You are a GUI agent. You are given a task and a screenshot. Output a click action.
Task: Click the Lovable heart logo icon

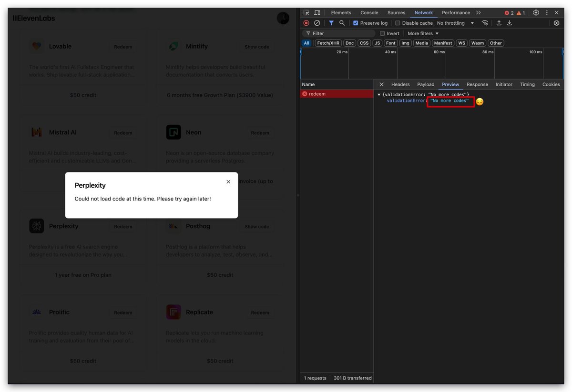37,46
